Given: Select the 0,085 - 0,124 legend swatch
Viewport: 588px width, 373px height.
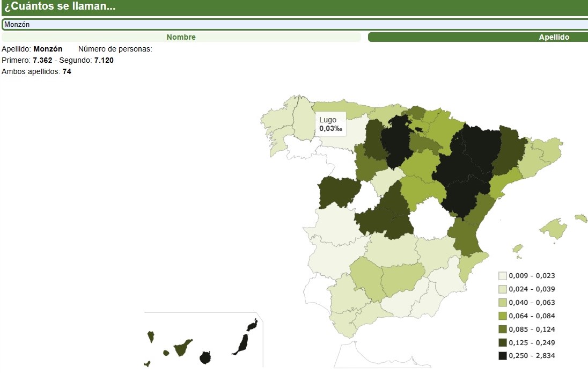Looking at the screenshot, I should [503, 329].
